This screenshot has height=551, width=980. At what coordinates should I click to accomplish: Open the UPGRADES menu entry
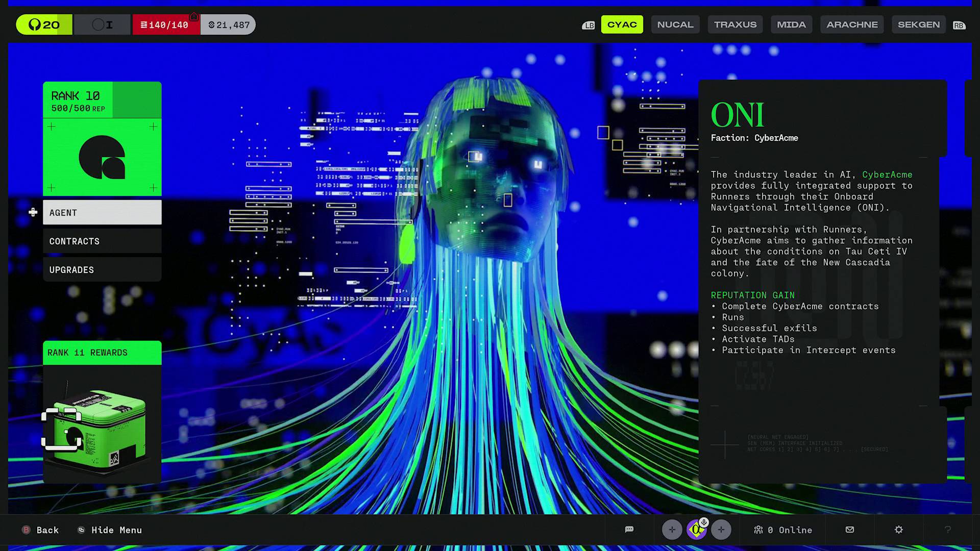coord(102,269)
